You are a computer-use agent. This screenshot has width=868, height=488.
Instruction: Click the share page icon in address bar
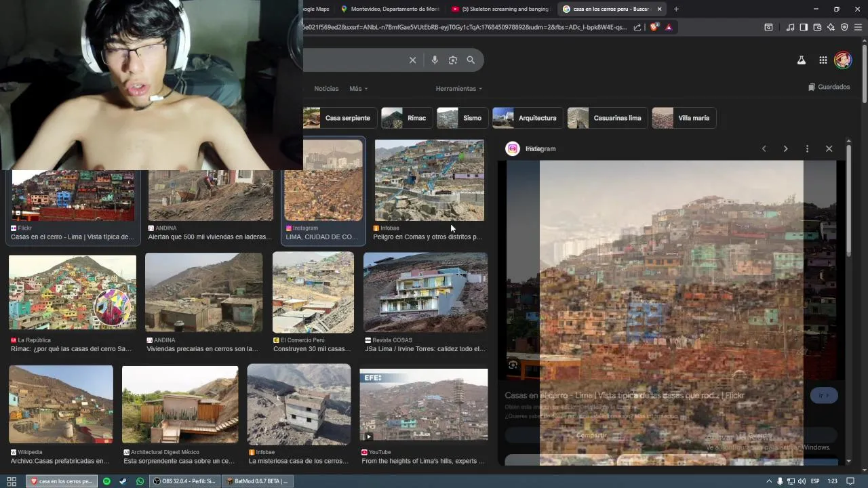(x=637, y=27)
